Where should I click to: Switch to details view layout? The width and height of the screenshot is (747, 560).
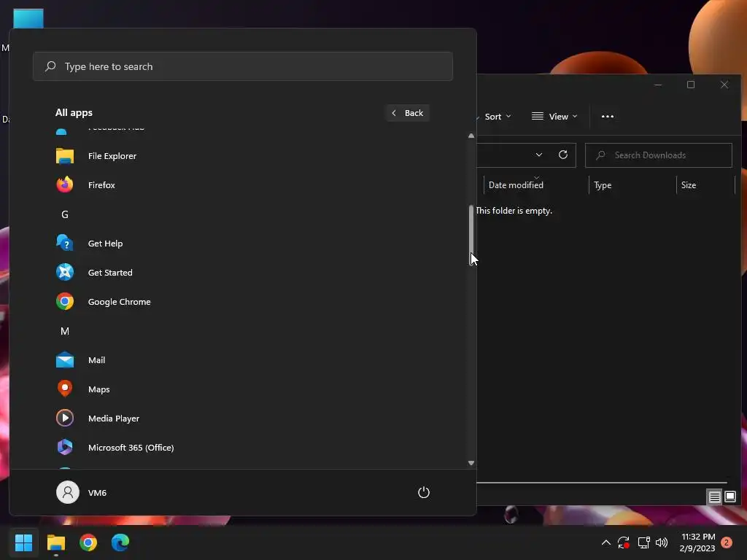[714, 497]
